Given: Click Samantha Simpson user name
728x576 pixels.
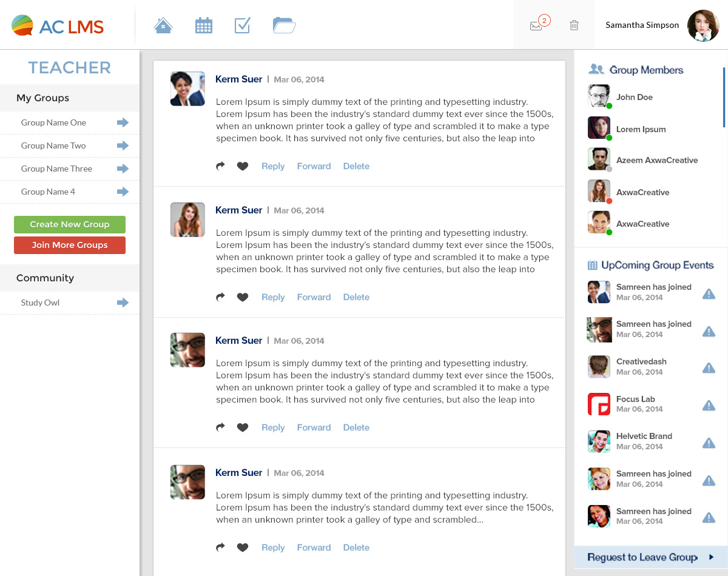Looking at the screenshot, I should click(x=642, y=25).
